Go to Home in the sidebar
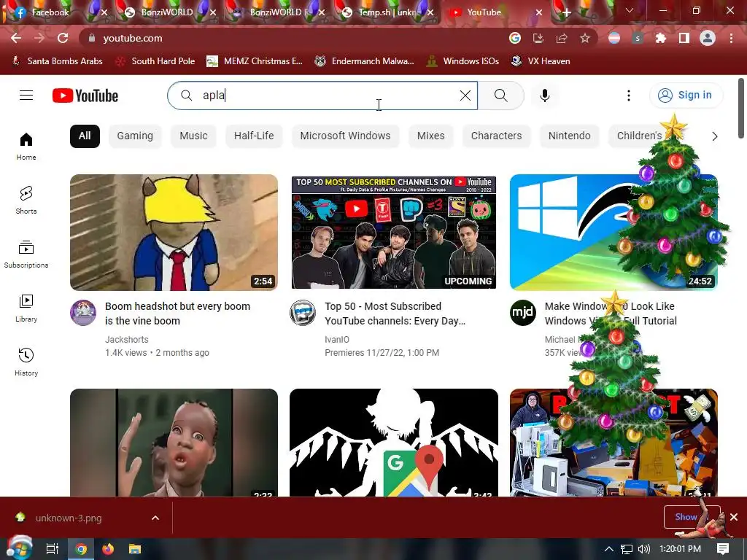747x560 pixels. click(26, 146)
